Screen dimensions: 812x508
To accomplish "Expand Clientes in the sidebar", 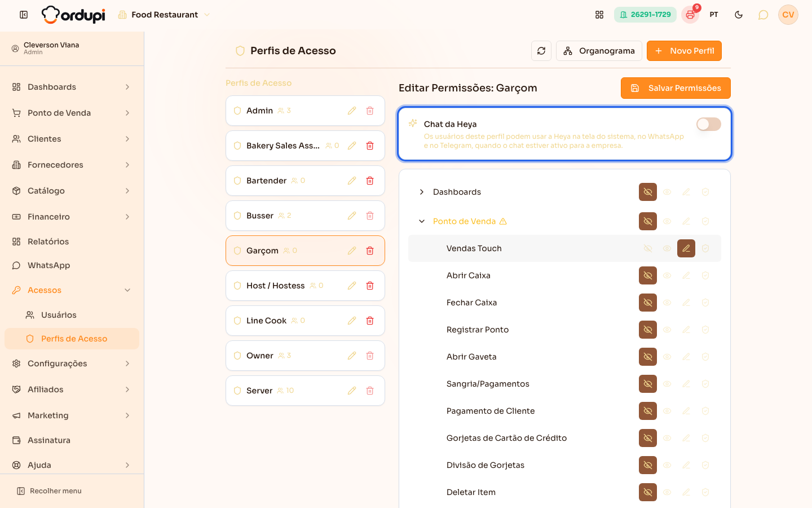I will point(72,139).
